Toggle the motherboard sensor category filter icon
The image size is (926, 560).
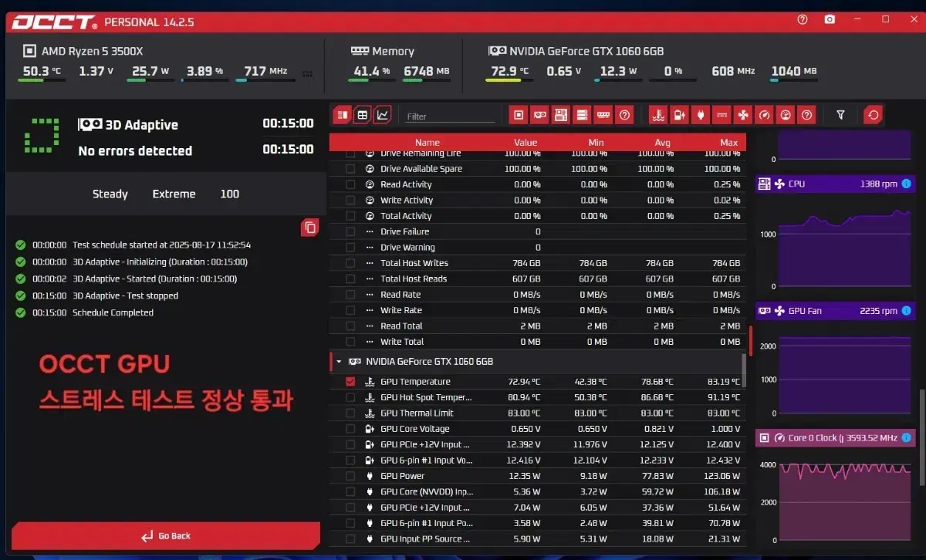coord(561,115)
